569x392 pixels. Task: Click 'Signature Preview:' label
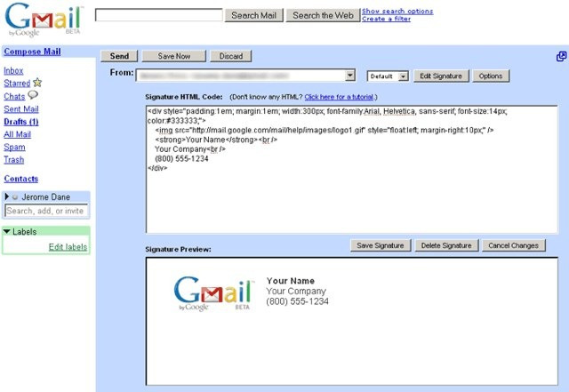pos(178,250)
